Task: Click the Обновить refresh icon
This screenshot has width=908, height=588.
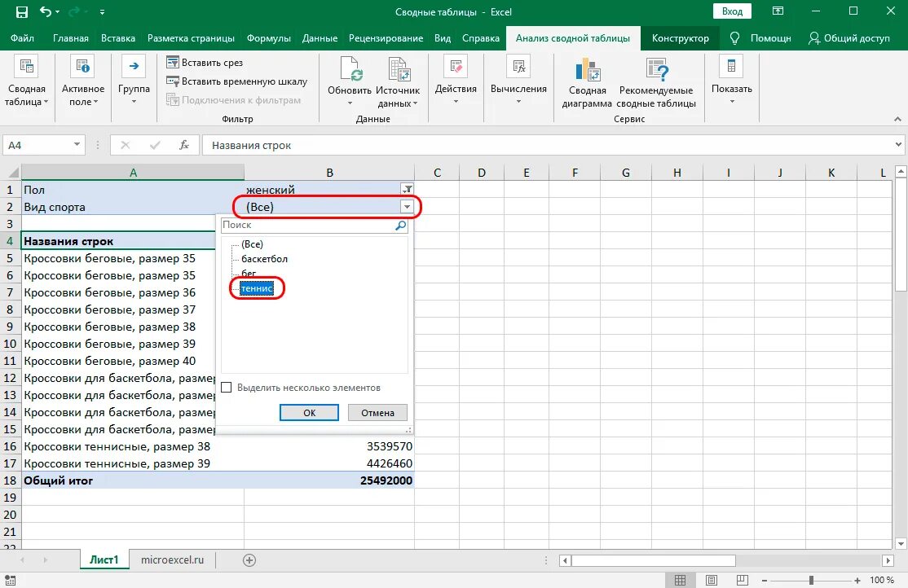Action: click(351, 69)
